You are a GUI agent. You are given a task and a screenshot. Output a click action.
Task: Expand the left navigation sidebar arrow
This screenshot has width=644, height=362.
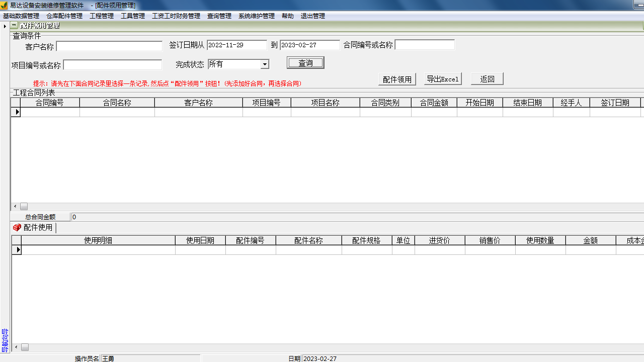point(5,26)
